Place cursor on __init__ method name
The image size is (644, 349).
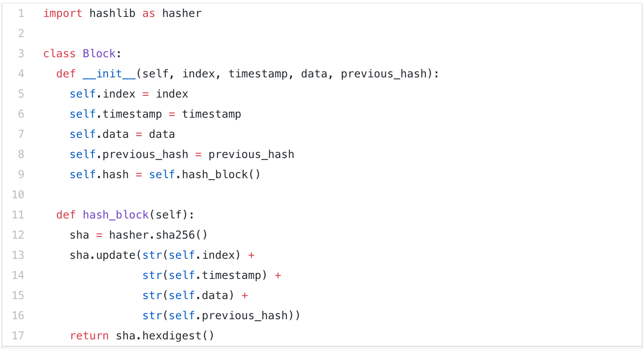[x=109, y=74]
